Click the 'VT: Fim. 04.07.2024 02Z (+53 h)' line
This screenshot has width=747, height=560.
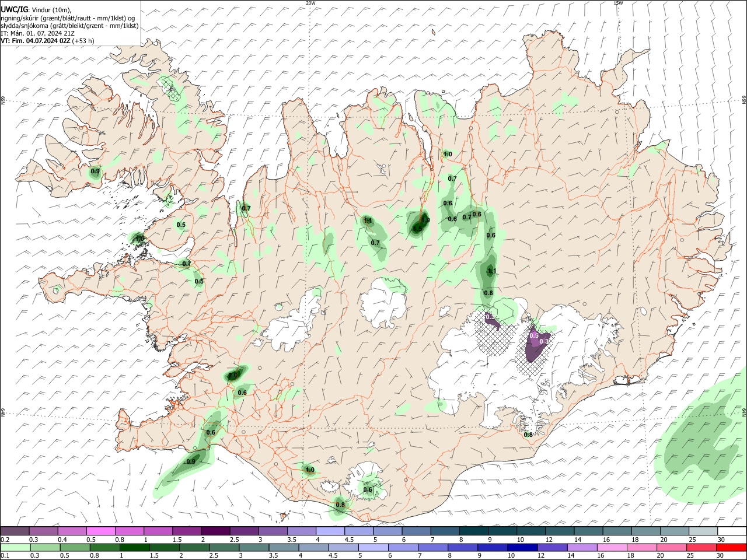point(47,41)
